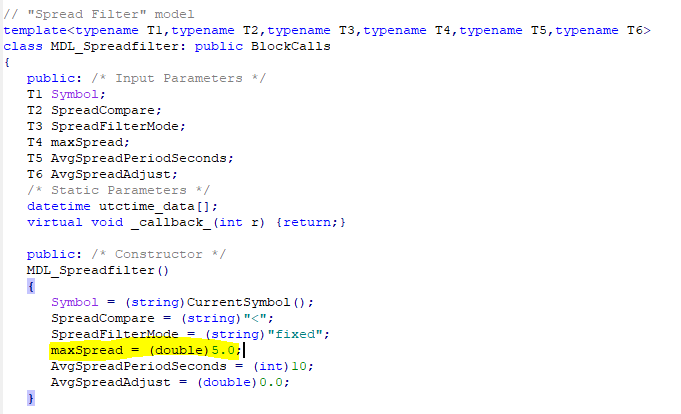Click the 'T3 SpreadFilterMode;' declaration
This screenshot has height=414, width=681.
[106, 126]
